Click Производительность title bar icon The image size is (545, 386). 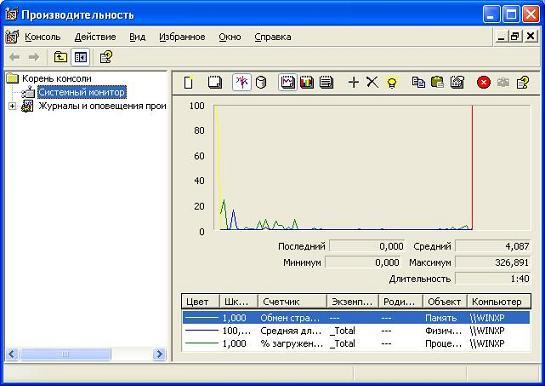tap(11, 14)
